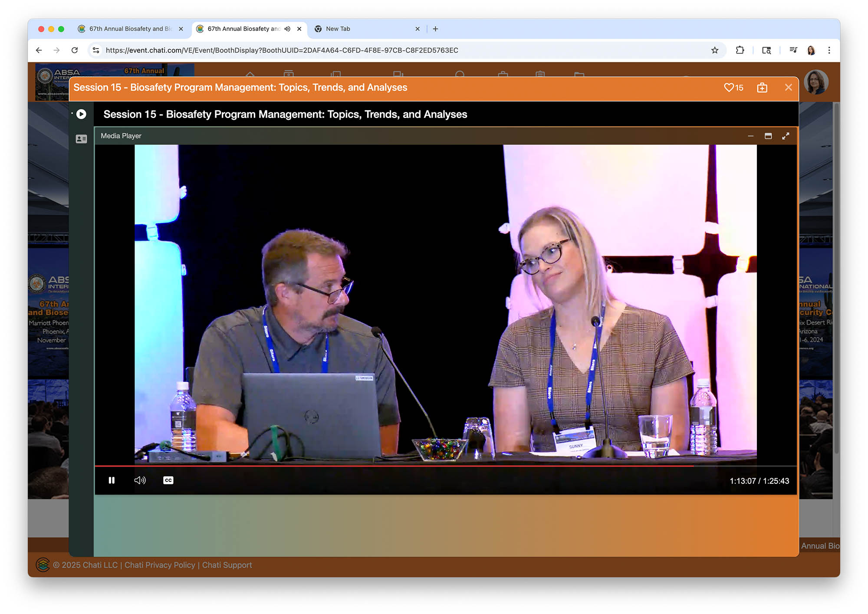Restore the Media Player window size

click(768, 136)
